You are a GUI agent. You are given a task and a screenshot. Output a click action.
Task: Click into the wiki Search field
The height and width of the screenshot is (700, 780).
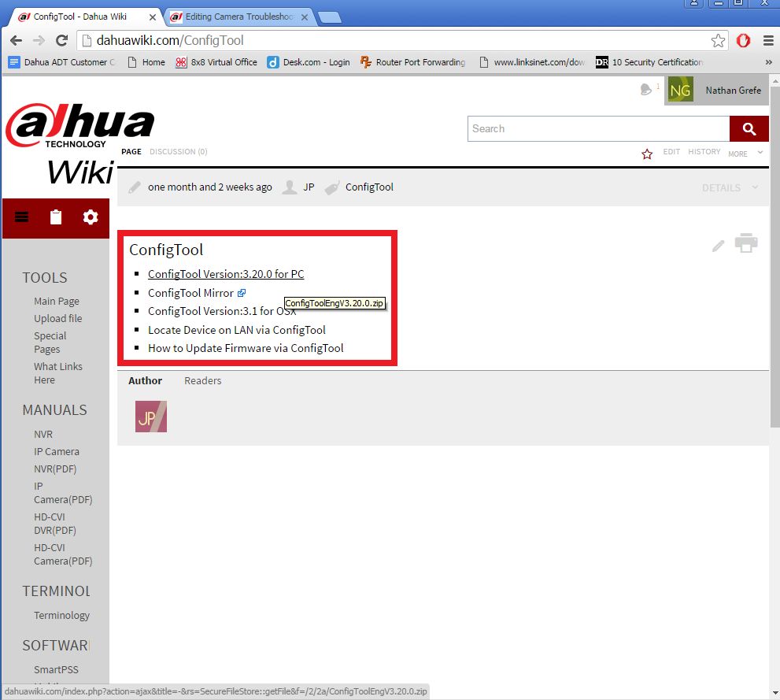click(x=598, y=129)
